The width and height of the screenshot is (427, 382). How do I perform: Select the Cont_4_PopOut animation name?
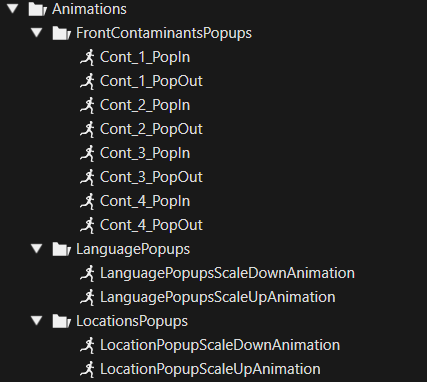(x=151, y=225)
